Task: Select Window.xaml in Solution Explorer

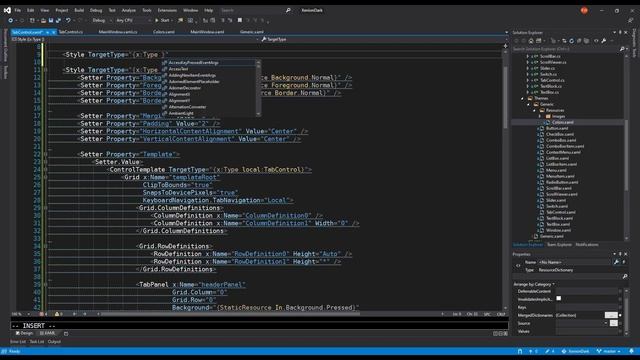Action: click(558, 230)
